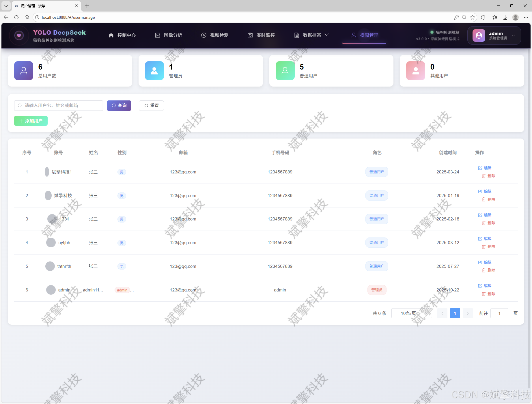Click the 其他用户 pink card icon
Viewport: 532px width, 404px height.
[x=416, y=70]
